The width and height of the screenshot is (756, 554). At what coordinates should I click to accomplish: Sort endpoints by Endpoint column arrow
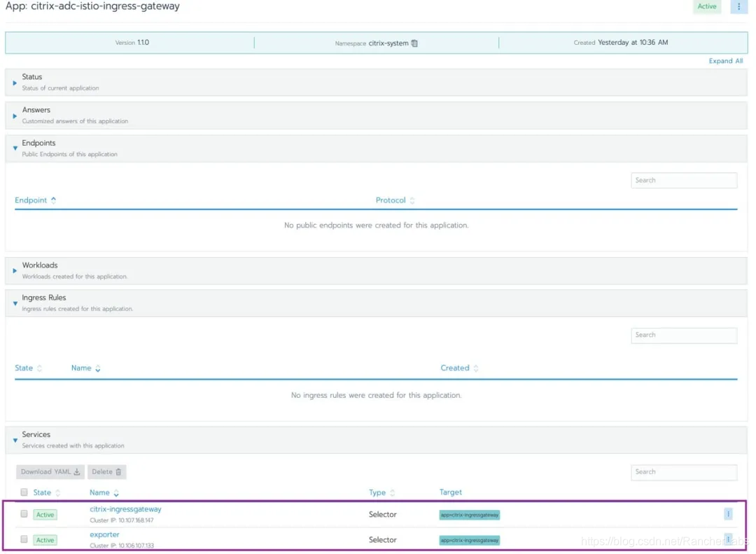(x=53, y=200)
